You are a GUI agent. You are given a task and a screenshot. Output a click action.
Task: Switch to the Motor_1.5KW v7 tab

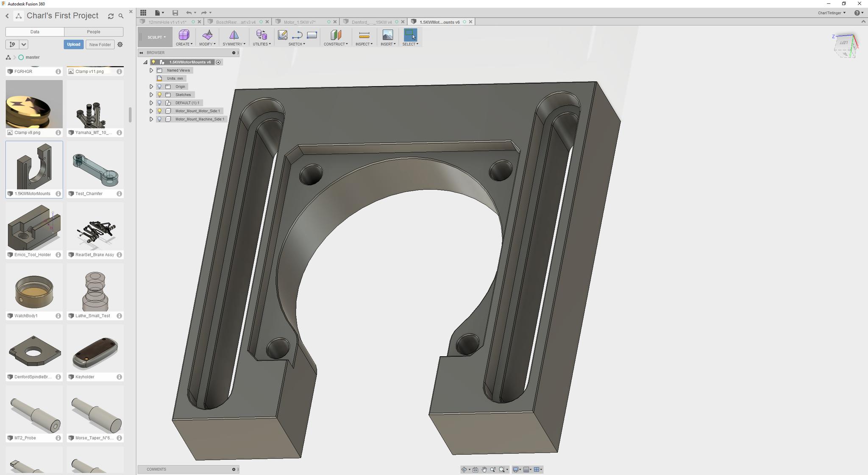tap(299, 22)
